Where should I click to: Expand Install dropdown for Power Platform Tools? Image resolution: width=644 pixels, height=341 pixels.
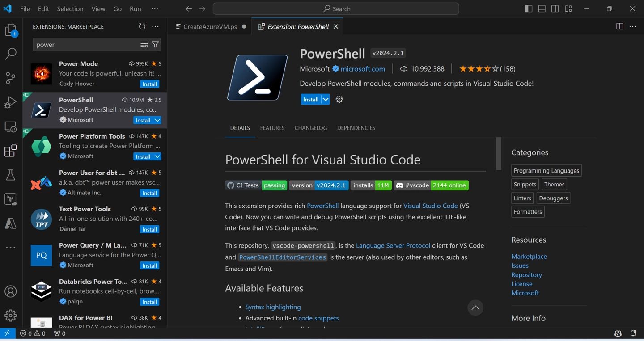point(157,156)
